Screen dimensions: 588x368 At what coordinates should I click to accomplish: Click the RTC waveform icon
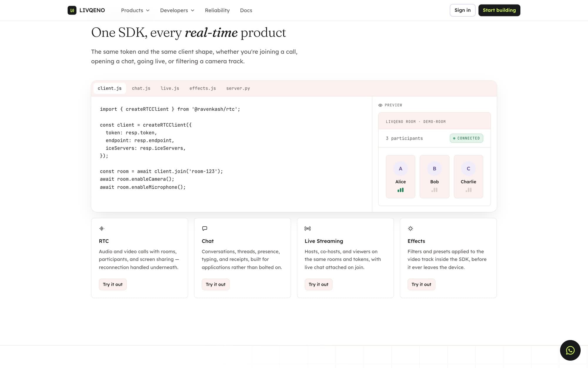pos(102,228)
